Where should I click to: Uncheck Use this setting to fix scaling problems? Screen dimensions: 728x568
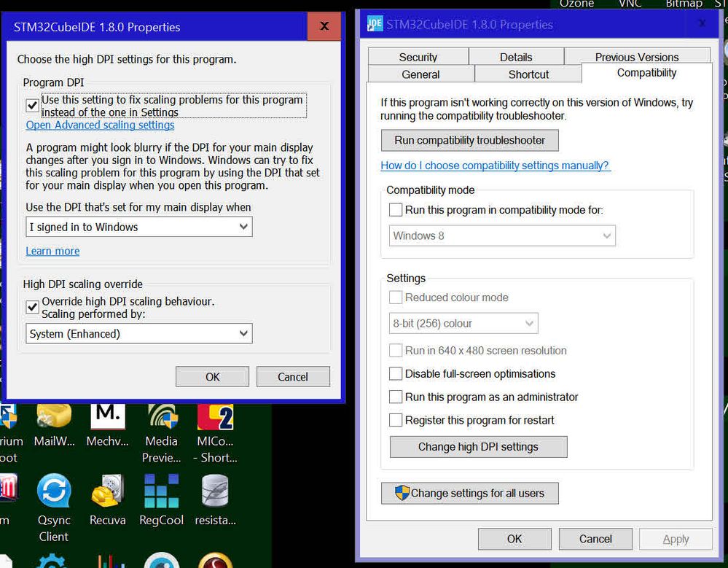[x=32, y=106]
